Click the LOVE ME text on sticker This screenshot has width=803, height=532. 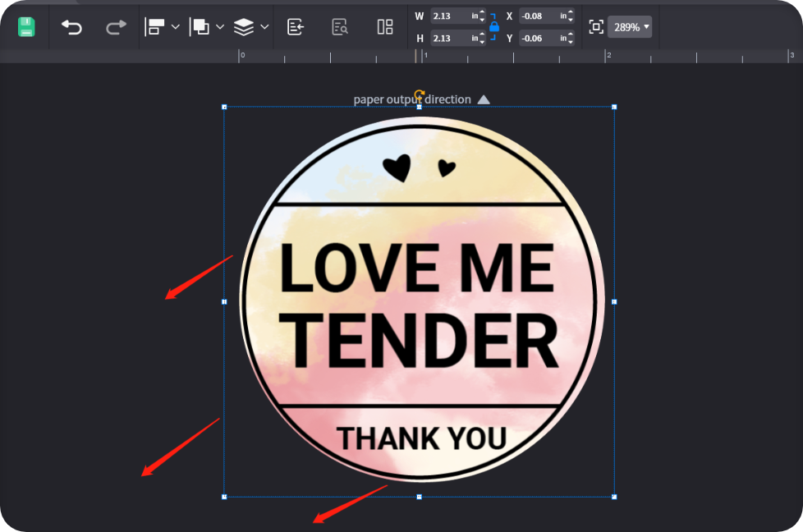[x=417, y=268]
